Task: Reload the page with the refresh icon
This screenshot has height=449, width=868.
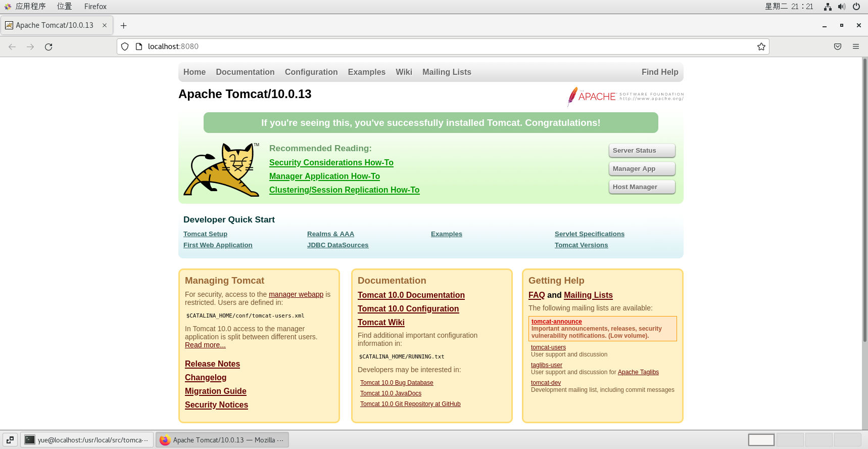Action: pos(49,47)
